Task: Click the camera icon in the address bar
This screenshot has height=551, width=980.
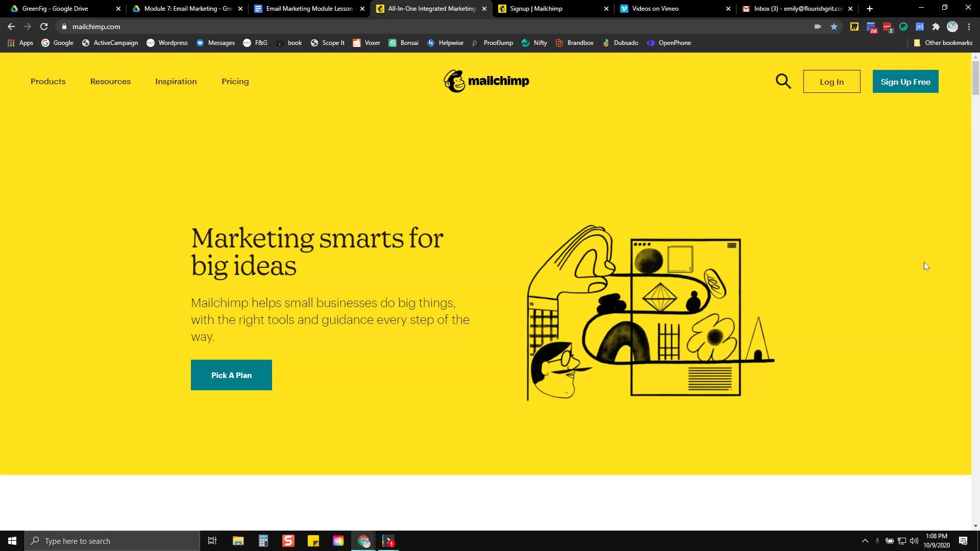Action: [818, 27]
